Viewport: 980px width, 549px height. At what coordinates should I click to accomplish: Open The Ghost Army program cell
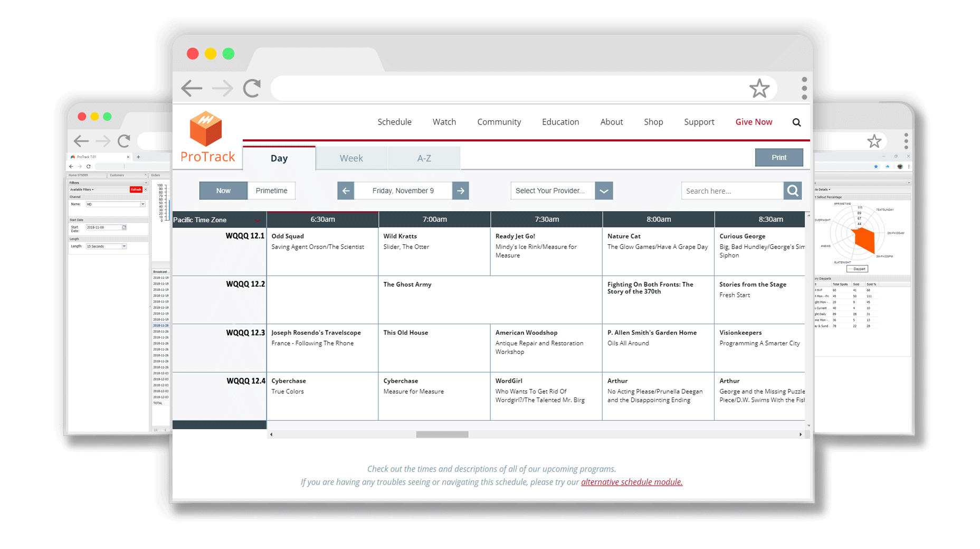tap(490, 300)
